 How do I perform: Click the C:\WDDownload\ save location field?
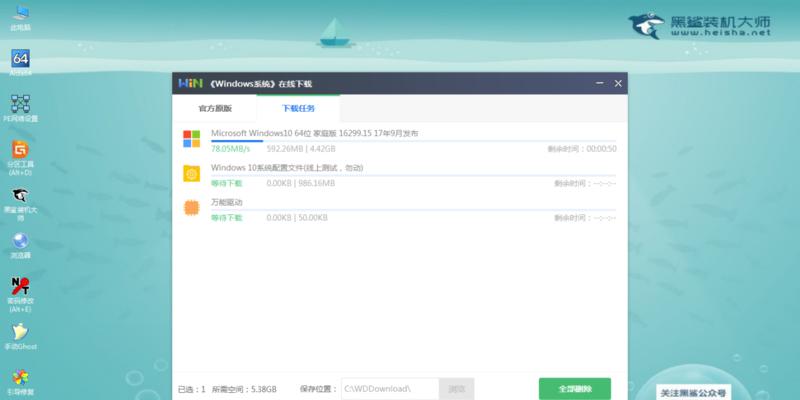pyautogui.click(x=390, y=389)
